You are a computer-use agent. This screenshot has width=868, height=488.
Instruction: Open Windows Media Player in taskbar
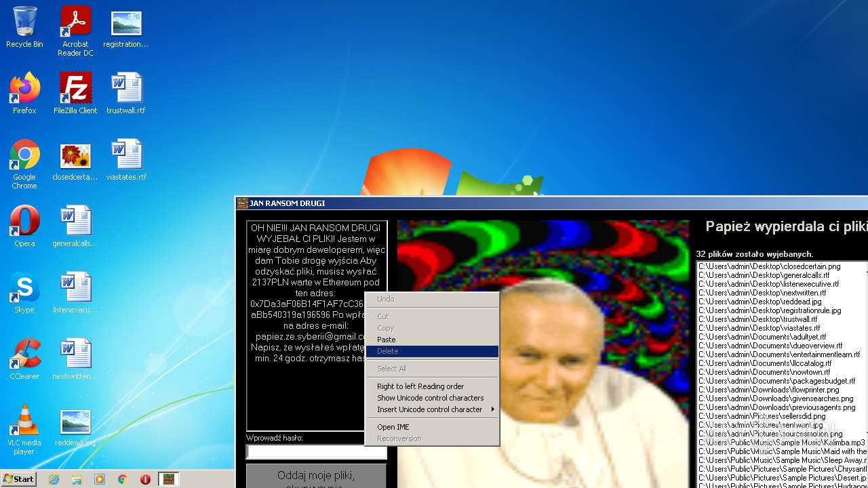pos(100,479)
